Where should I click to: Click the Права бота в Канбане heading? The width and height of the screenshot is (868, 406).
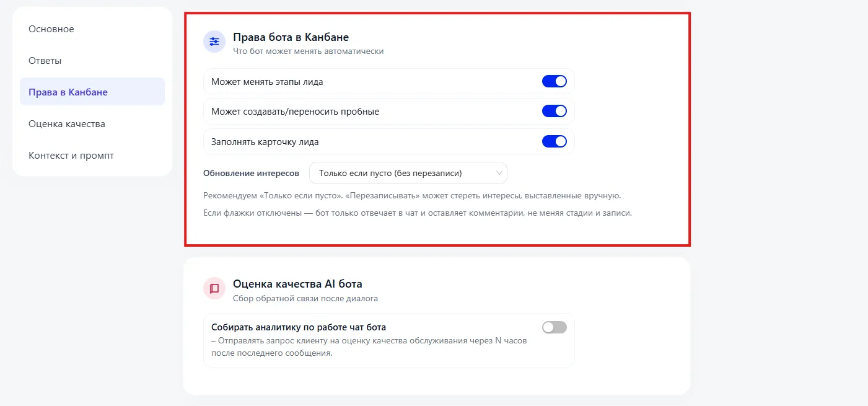point(291,37)
